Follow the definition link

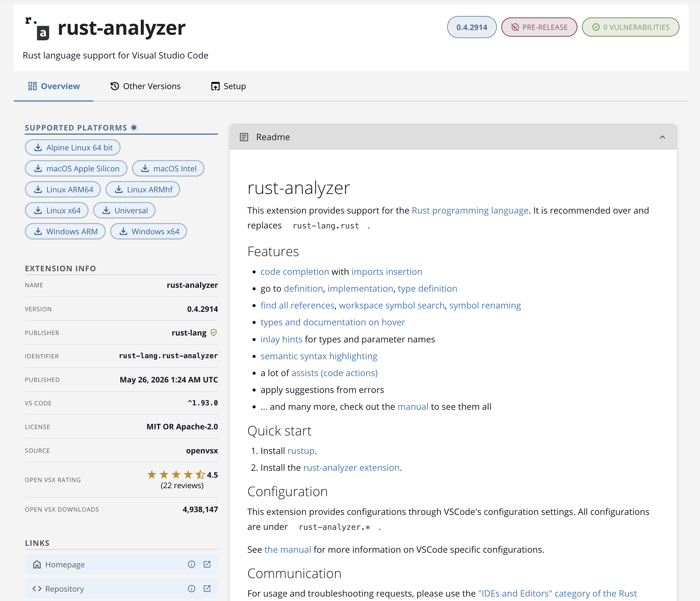point(303,288)
